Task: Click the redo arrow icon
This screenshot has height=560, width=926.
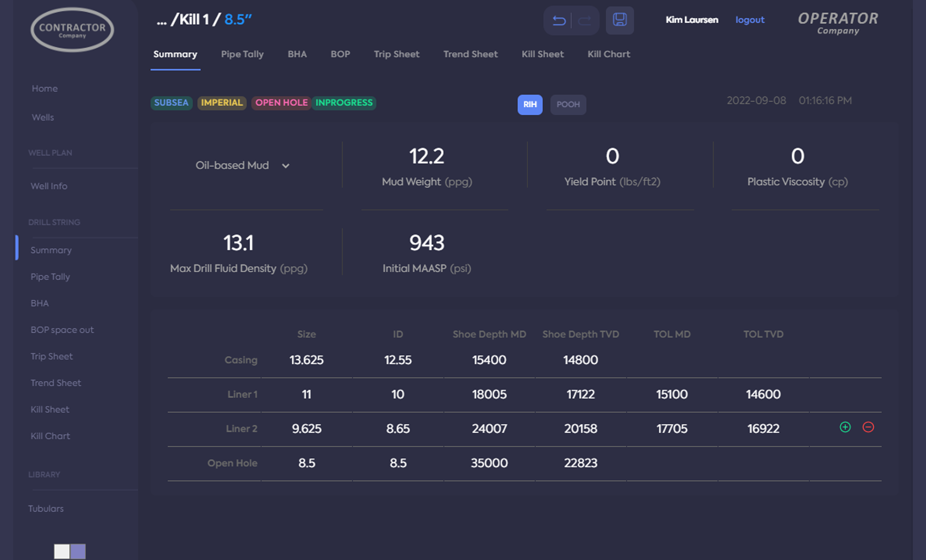Action: tap(584, 20)
